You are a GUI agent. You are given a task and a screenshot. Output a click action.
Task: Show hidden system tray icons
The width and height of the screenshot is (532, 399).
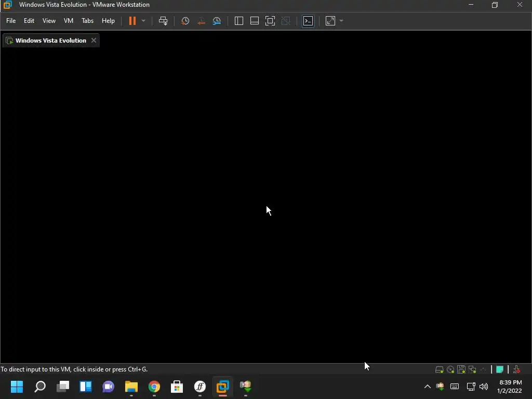pyautogui.click(x=428, y=387)
